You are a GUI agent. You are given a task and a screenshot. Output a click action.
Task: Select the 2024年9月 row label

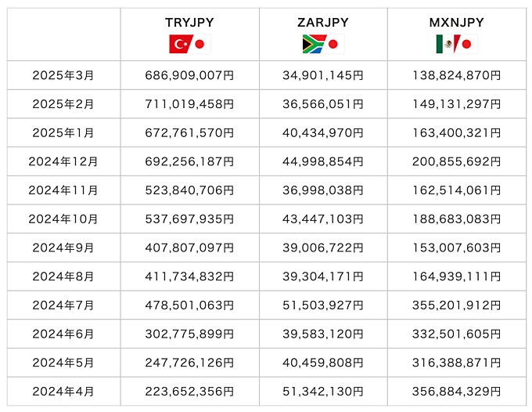(x=63, y=248)
